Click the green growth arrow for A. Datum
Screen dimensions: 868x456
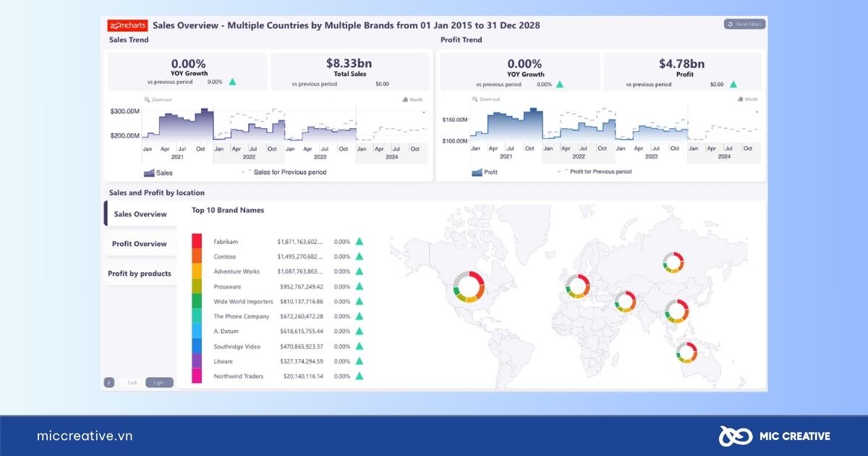[359, 331]
